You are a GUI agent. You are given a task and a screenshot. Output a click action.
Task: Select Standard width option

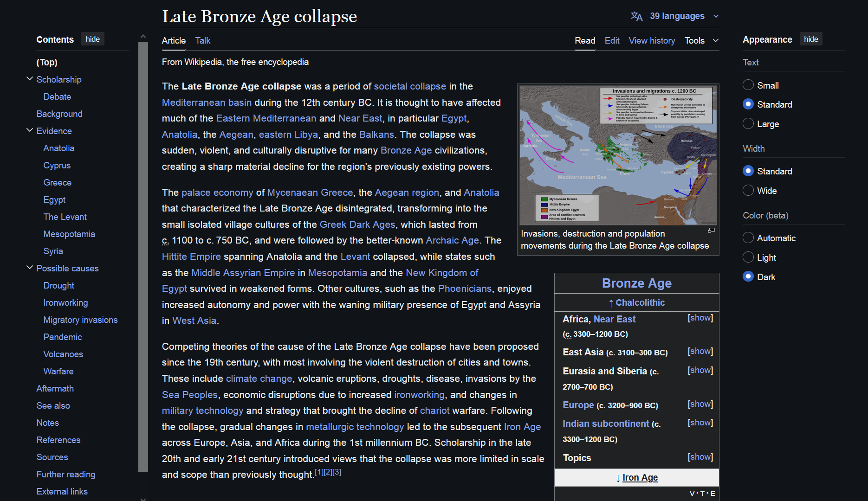point(748,171)
